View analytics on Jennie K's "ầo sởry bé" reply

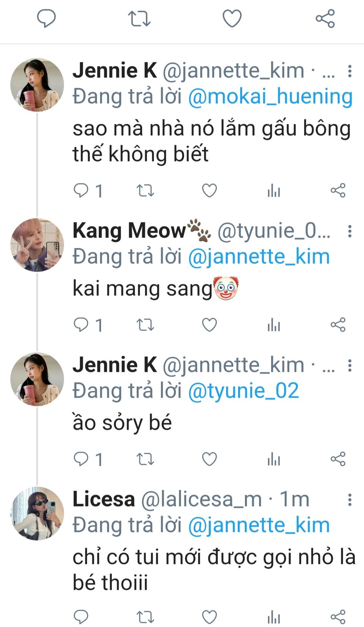click(x=274, y=459)
